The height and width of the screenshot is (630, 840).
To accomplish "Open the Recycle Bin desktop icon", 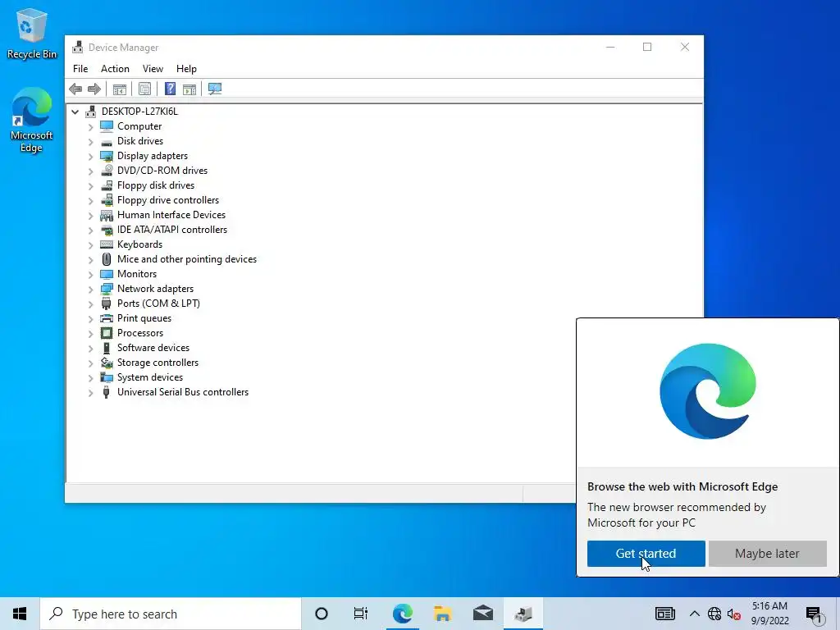I will point(32,34).
